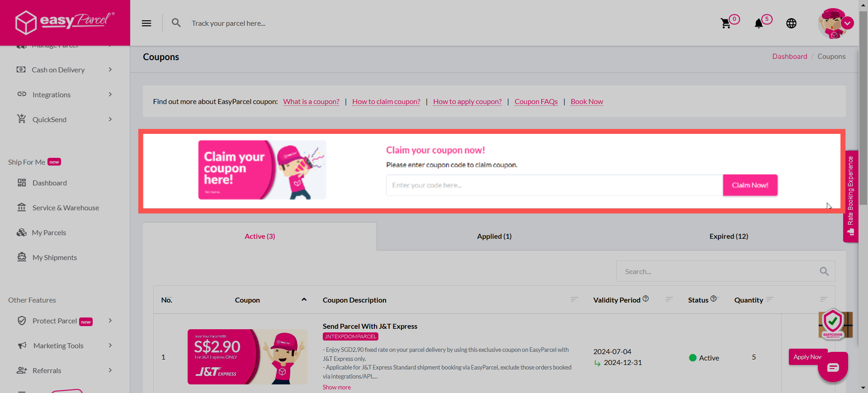The height and width of the screenshot is (393, 868).
Task: Open Service & Warehouse in sidebar
Action: (x=66, y=208)
